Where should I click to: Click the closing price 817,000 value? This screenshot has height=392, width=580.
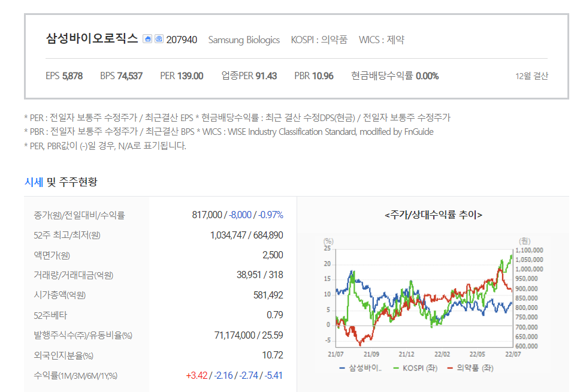(207, 215)
